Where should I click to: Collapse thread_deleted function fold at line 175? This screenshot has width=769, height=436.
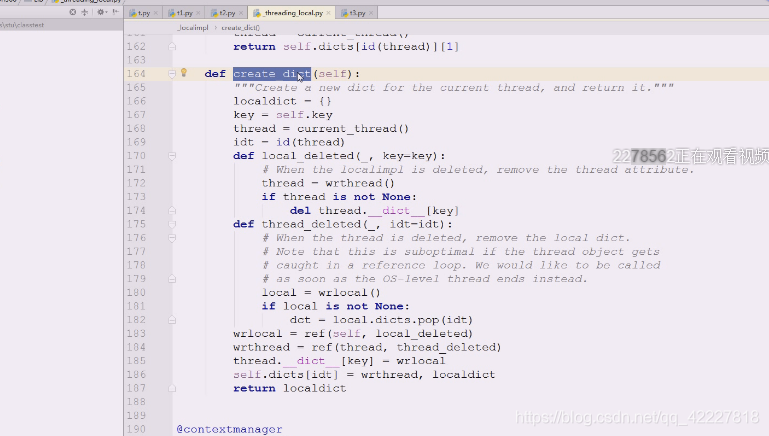click(172, 224)
